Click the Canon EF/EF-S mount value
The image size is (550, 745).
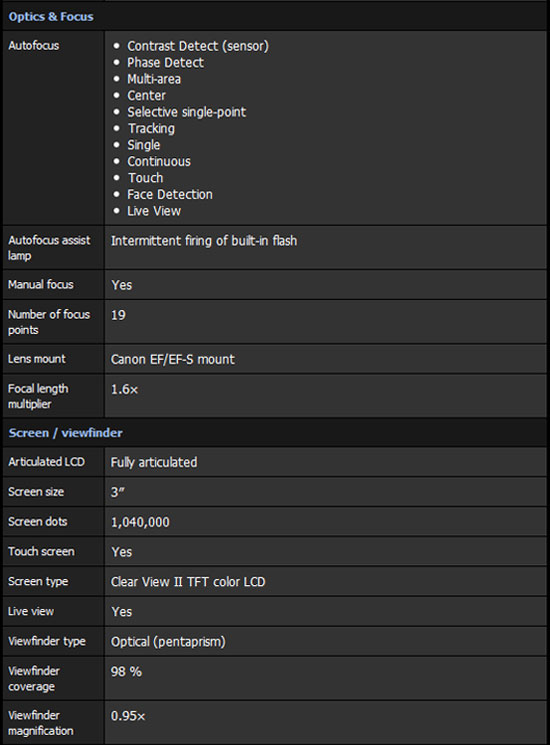coord(173,359)
